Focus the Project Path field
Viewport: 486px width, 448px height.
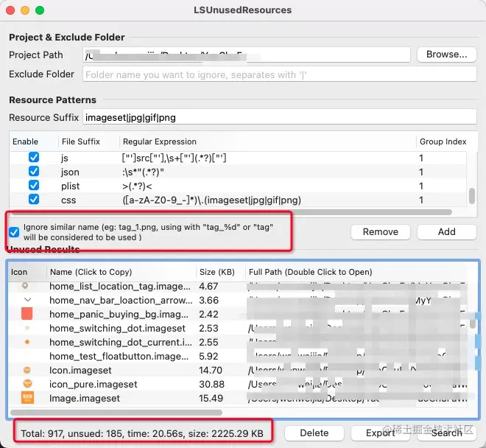(x=247, y=55)
